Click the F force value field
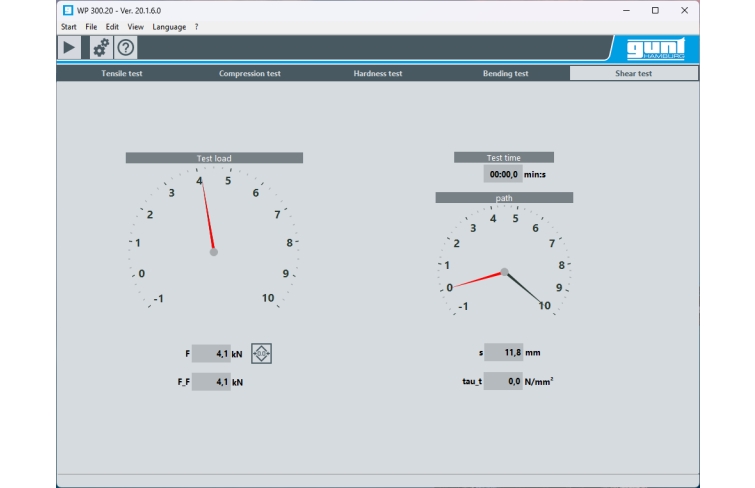The height and width of the screenshot is (488, 755). (x=210, y=353)
